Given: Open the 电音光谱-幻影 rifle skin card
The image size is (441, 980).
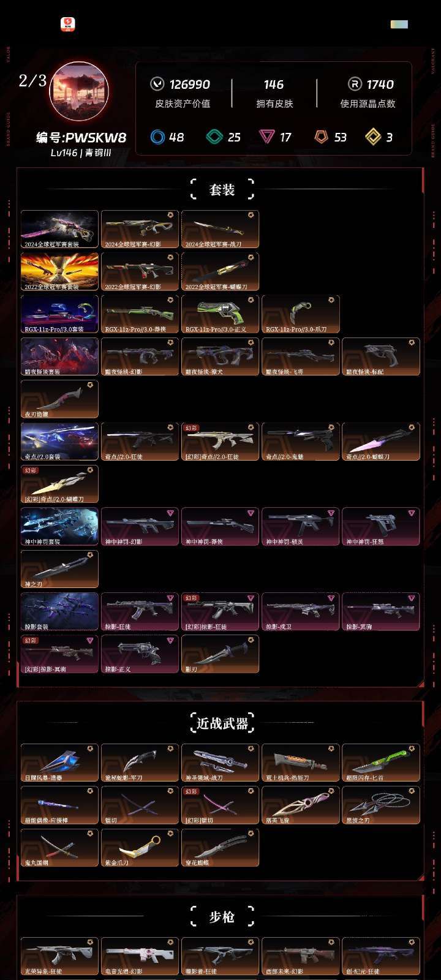Looking at the screenshot, I should coord(140,956).
